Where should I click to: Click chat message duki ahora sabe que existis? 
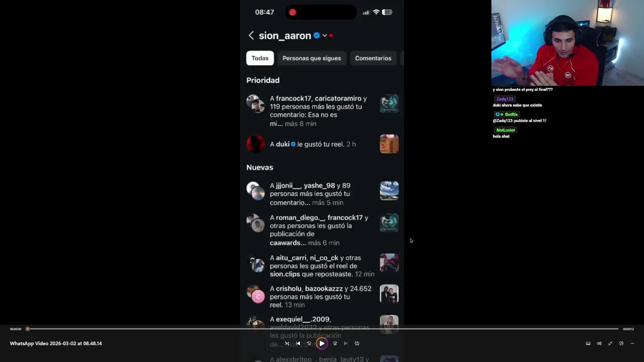point(517,106)
